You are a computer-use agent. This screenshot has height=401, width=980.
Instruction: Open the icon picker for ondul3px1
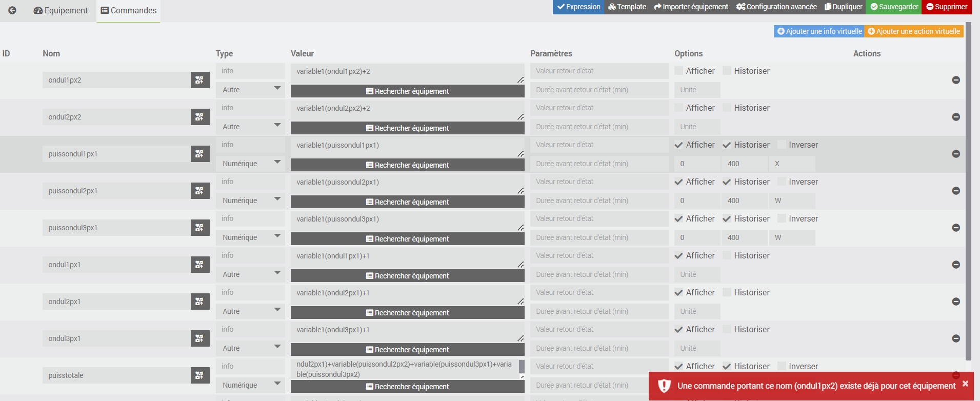200,338
